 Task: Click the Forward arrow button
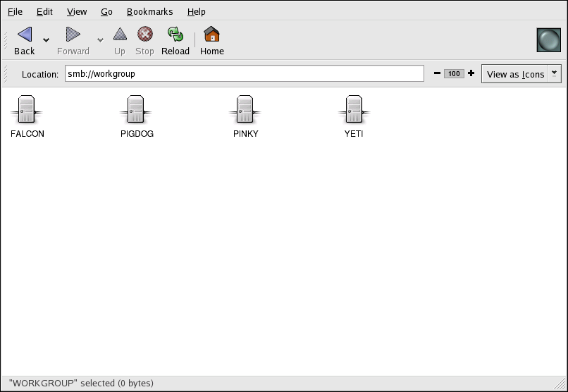(73, 35)
